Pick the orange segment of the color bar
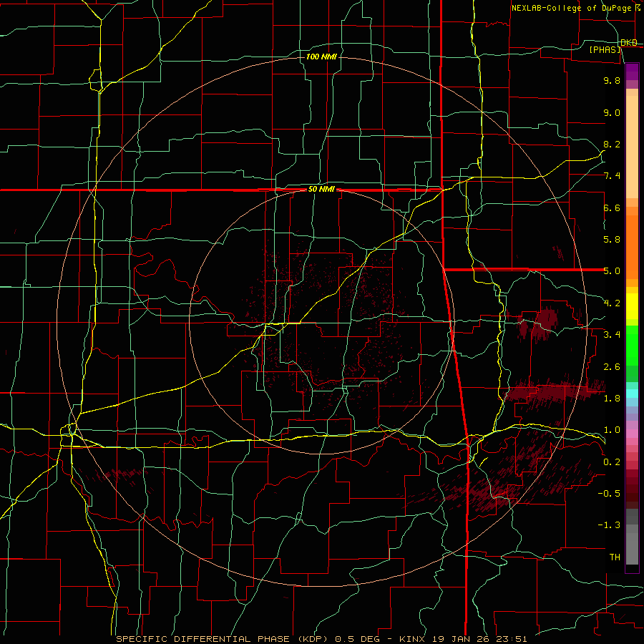 pyautogui.click(x=632, y=248)
